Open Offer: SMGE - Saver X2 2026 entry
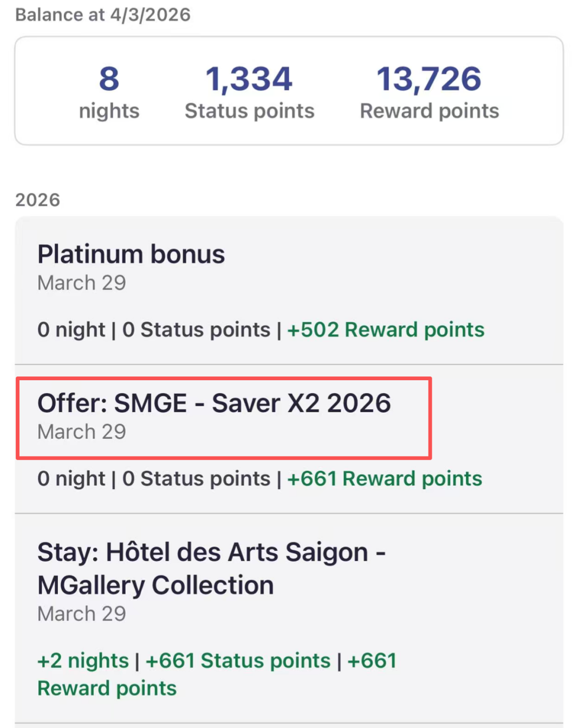585x728 pixels. click(214, 404)
